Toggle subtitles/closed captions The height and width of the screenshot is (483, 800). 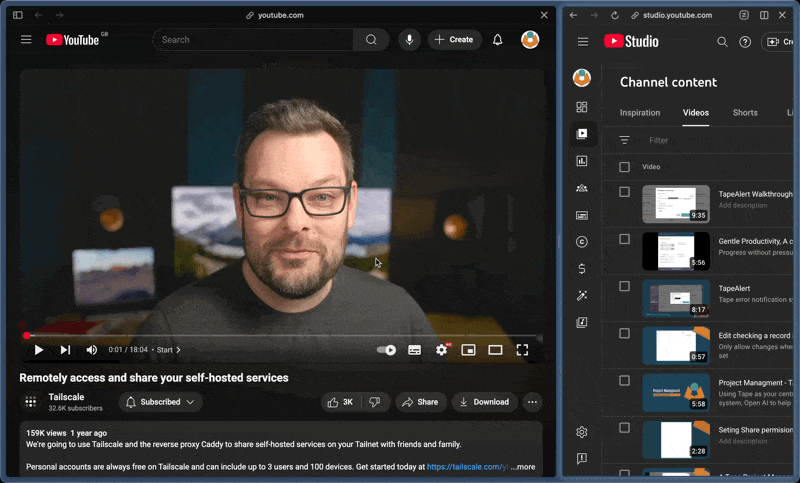pos(414,350)
